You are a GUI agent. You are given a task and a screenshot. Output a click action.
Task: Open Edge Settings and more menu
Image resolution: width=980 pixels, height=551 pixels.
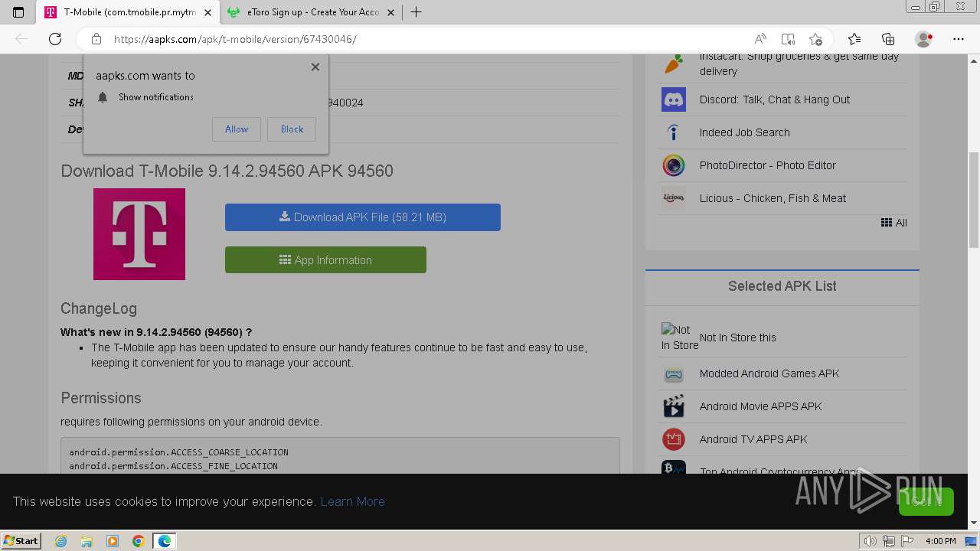[959, 39]
